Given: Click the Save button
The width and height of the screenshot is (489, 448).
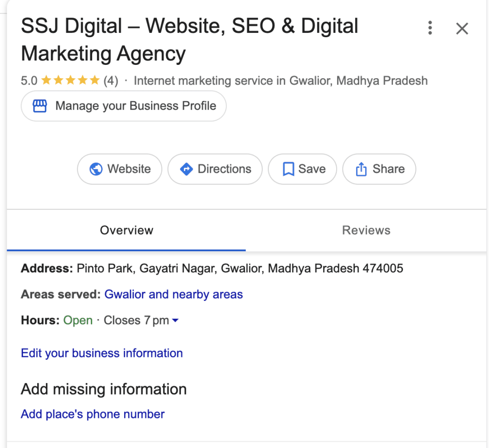Looking at the screenshot, I should click(x=302, y=169).
